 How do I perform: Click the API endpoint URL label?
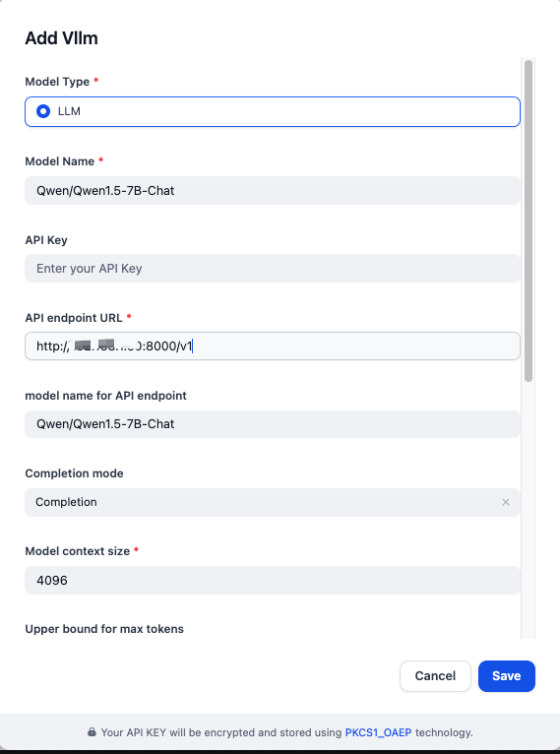[x=74, y=317]
